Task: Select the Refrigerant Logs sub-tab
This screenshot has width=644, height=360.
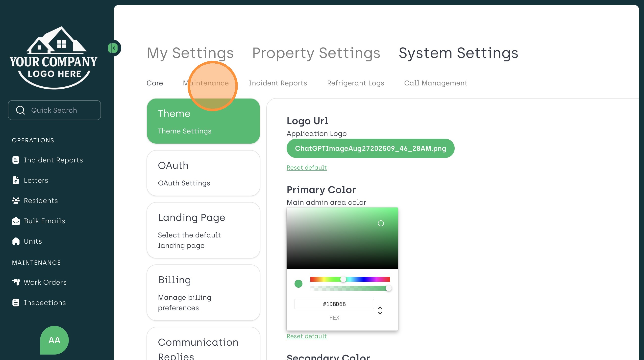Action: (x=355, y=83)
